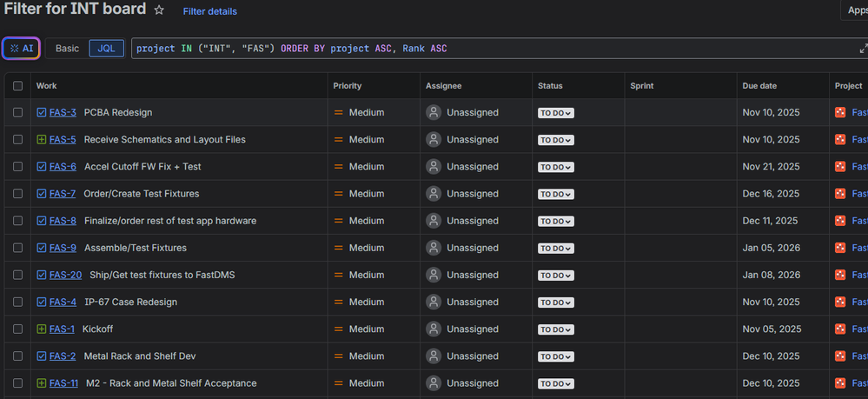Screen dimensions: 868x399
Task: Click the assignee avatar for FAS-5 row
Action: click(x=434, y=140)
